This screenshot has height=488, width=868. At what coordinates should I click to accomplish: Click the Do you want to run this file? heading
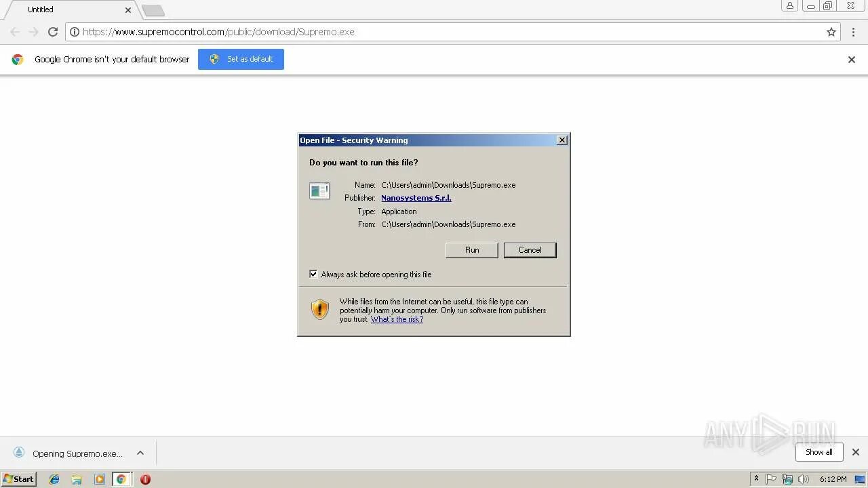pos(363,163)
